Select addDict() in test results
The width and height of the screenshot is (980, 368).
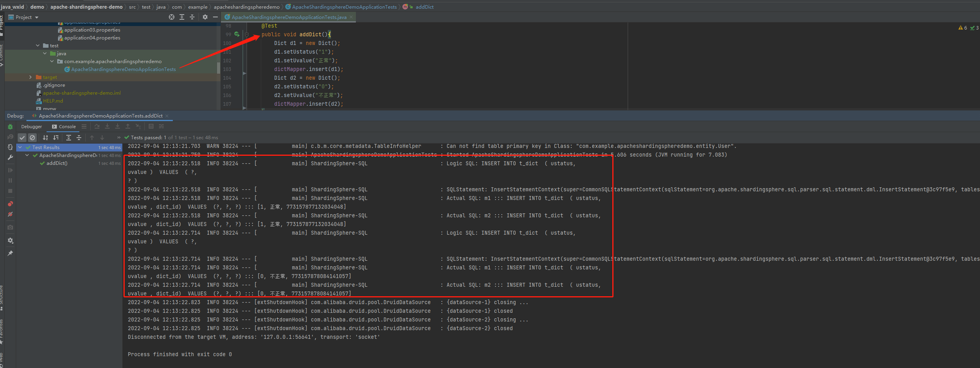(57, 163)
